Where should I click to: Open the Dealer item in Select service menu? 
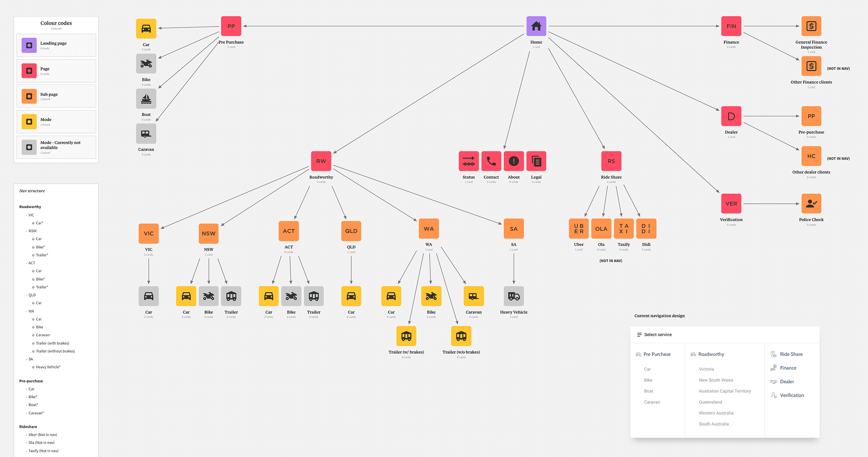[787, 381]
